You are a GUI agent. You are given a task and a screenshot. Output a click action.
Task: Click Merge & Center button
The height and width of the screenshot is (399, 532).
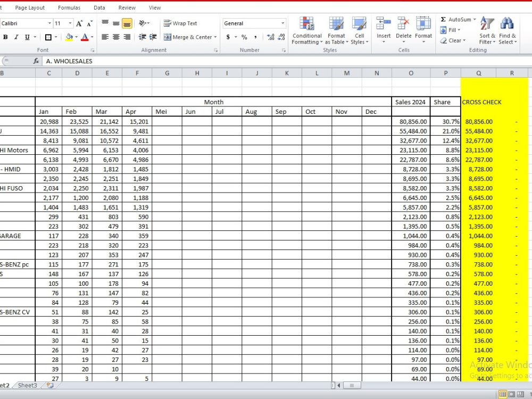[188, 37]
